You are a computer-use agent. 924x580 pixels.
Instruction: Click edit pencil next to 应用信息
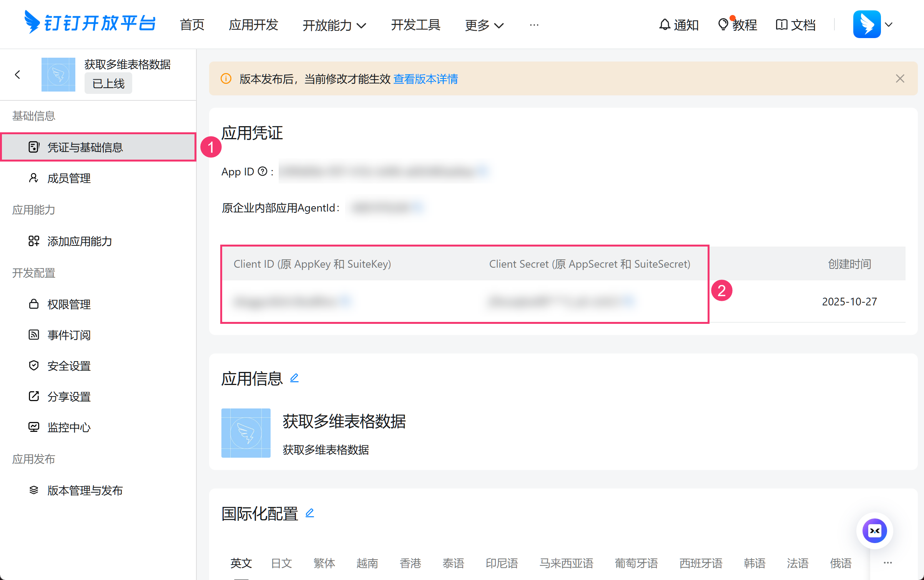point(294,378)
